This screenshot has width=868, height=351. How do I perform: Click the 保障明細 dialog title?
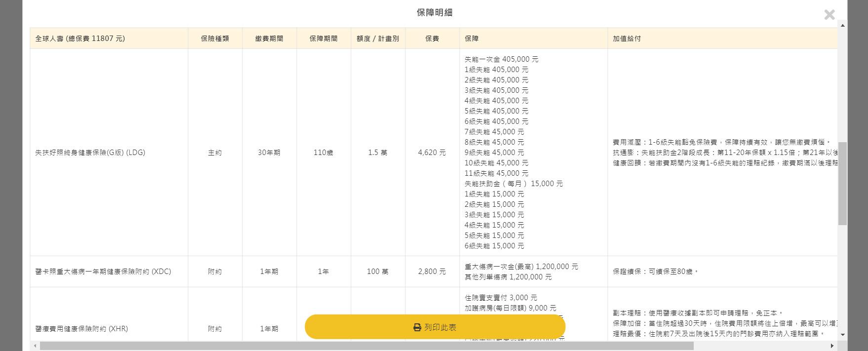(x=434, y=12)
